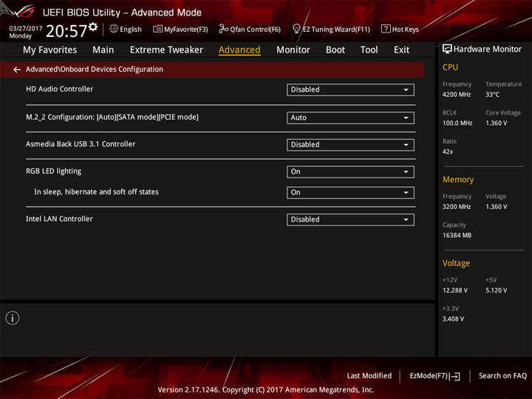Switch to Exit tab
Viewport: 532px width, 399px height.
(x=401, y=50)
